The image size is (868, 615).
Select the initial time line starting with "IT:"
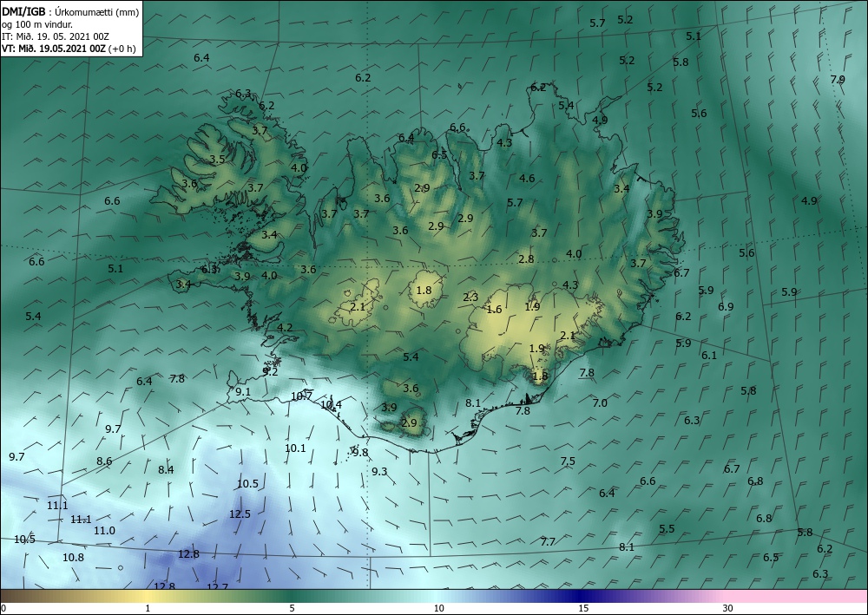pyautogui.click(x=56, y=36)
